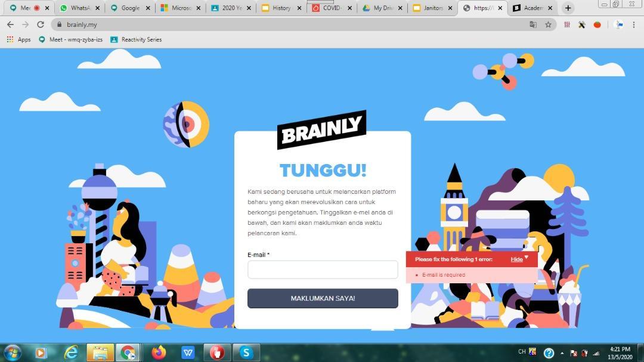Click the CH language indicator
644x362 pixels.
click(522, 352)
